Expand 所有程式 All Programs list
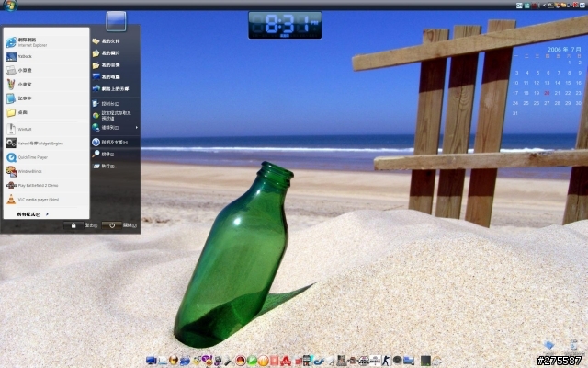 tap(33, 214)
